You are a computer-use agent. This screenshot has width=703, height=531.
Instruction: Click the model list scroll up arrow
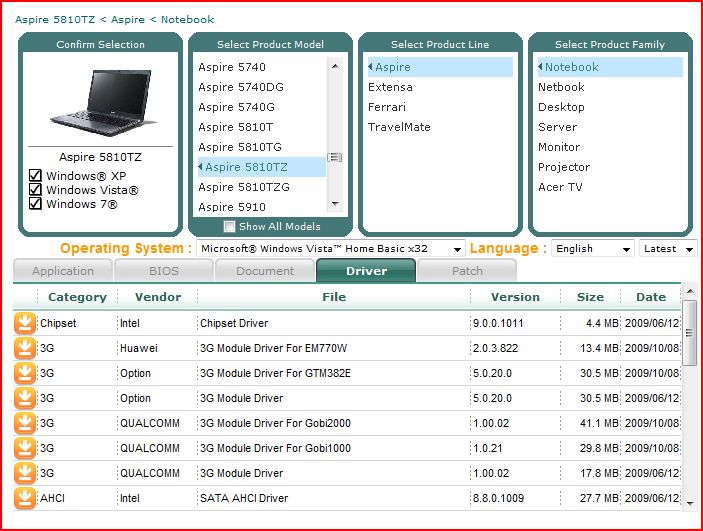tap(335, 66)
